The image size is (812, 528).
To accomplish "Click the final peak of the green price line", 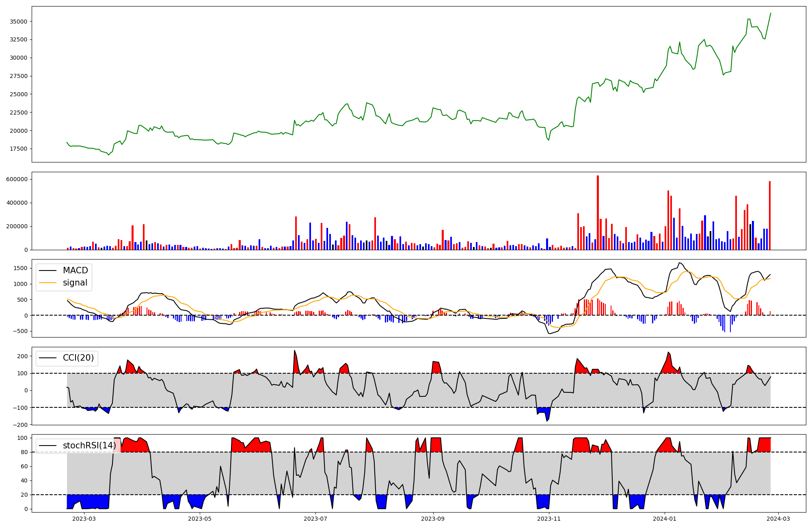I will (x=770, y=13).
